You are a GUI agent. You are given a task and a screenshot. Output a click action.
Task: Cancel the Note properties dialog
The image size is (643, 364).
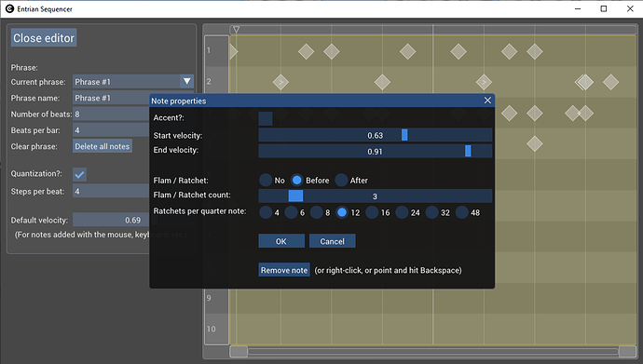pos(332,241)
